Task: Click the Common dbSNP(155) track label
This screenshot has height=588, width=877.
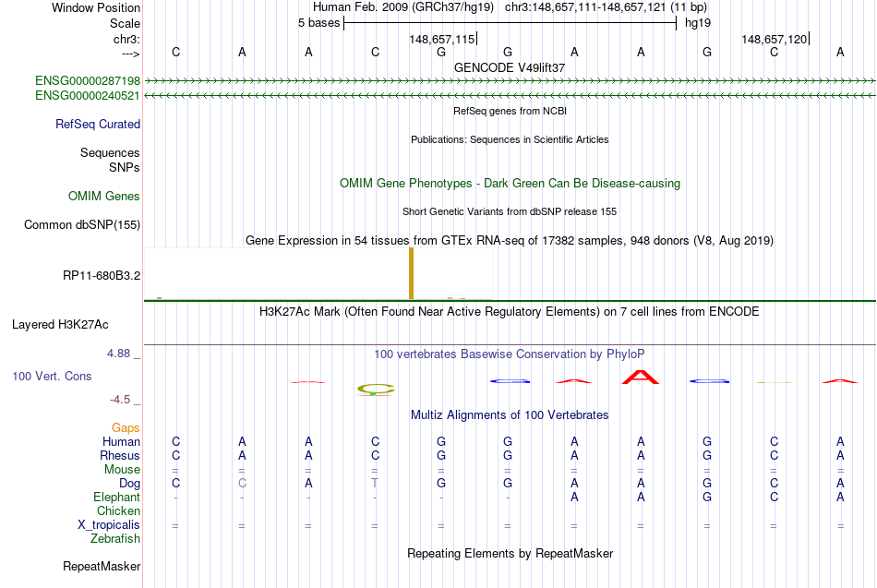Action: (82, 225)
